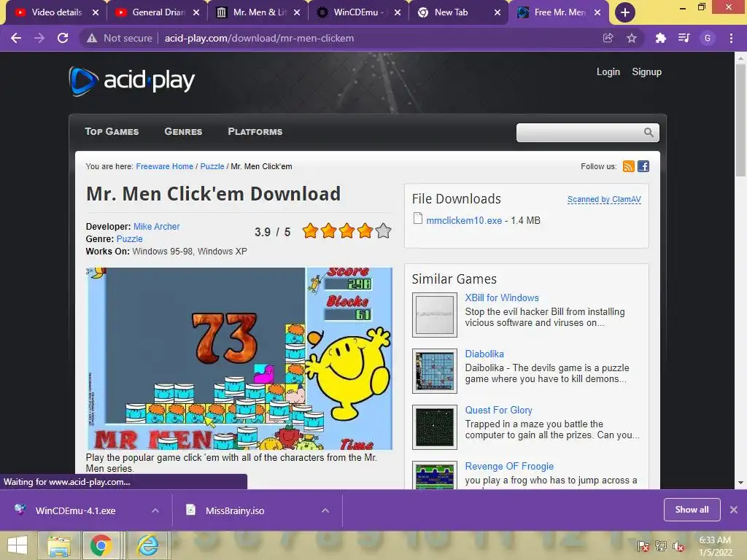The width and height of the screenshot is (747, 560).
Task: Open XBill for Windows link
Action: coord(502,297)
